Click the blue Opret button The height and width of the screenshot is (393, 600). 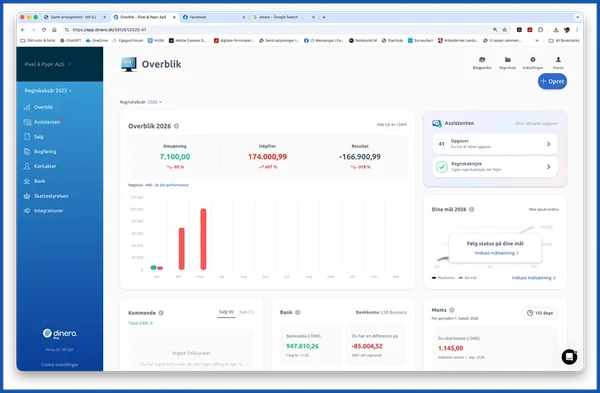coord(552,81)
